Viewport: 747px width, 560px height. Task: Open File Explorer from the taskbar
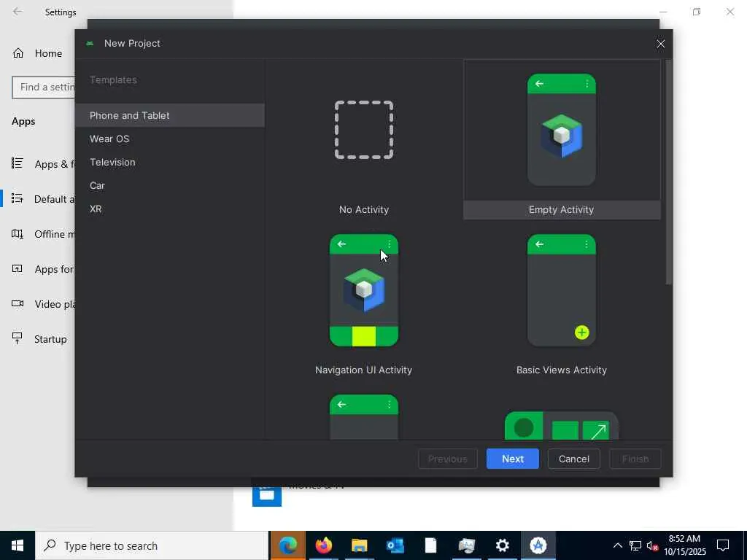coord(359,545)
